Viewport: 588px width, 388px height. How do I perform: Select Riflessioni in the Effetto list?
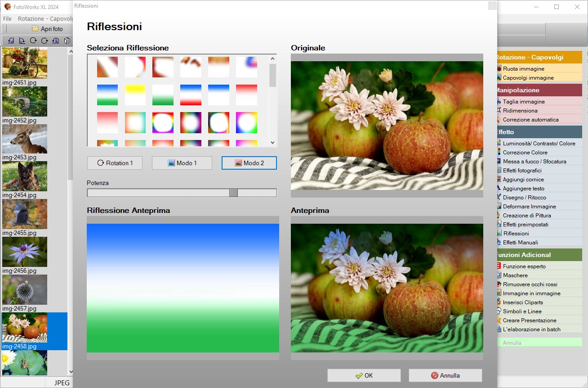[x=539, y=233]
